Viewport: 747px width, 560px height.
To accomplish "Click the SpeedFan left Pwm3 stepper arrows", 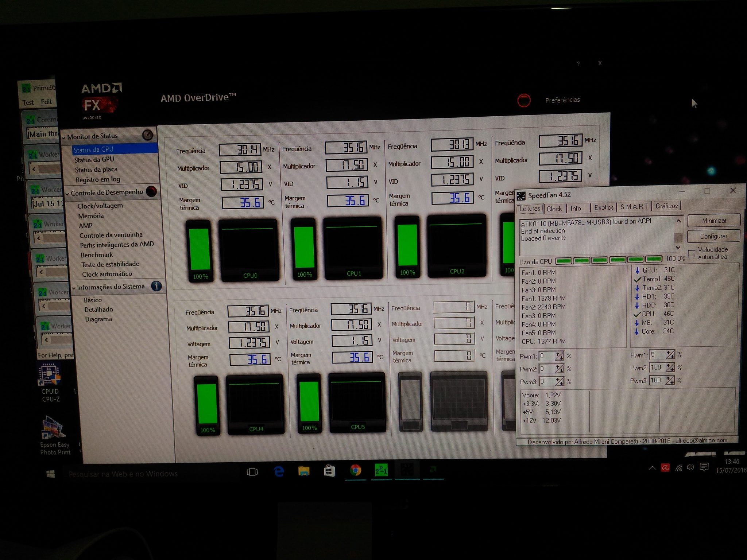I will point(560,381).
